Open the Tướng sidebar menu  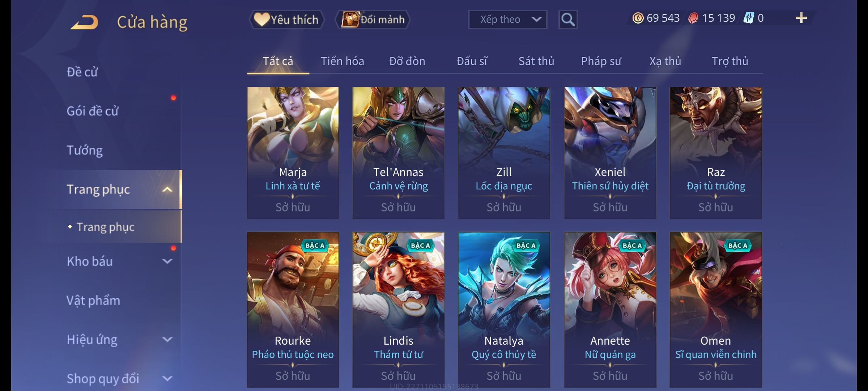[x=85, y=150]
